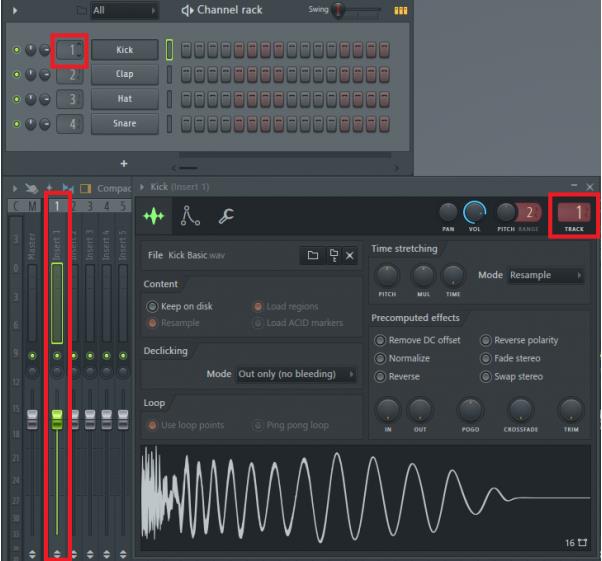Enable Swap stereo
This screenshot has height=561, width=602.
pos(485,377)
